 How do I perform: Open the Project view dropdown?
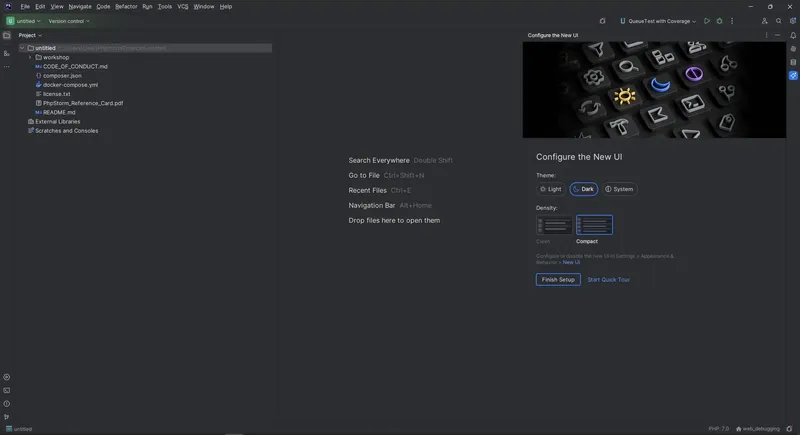tap(30, 35)
